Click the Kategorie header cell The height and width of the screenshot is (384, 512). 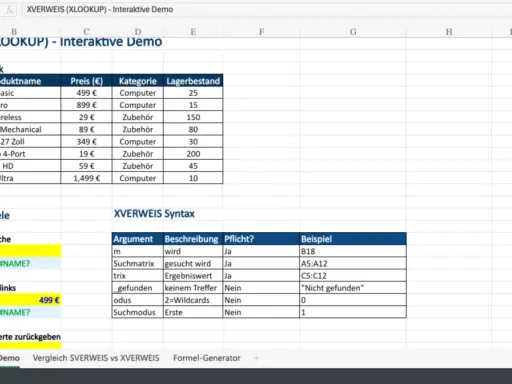pyautogui.click(x=138, y=81)
